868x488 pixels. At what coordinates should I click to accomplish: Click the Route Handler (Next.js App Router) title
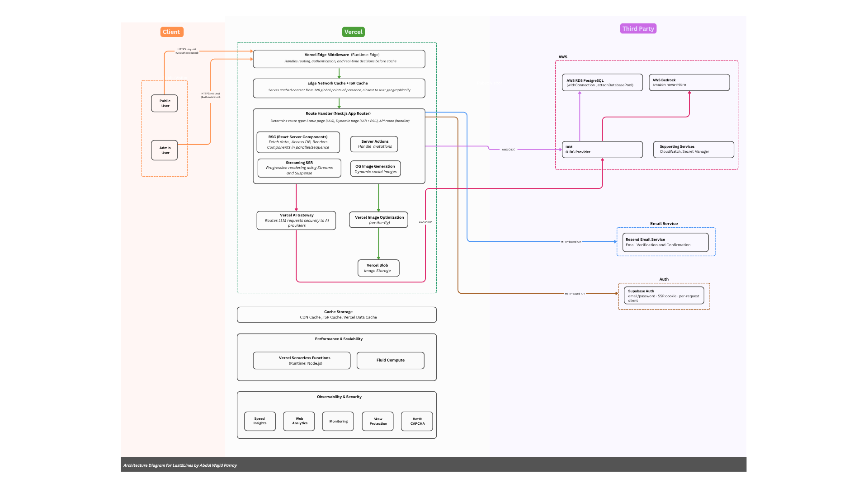pyautogui.click(x=338, y=113)
